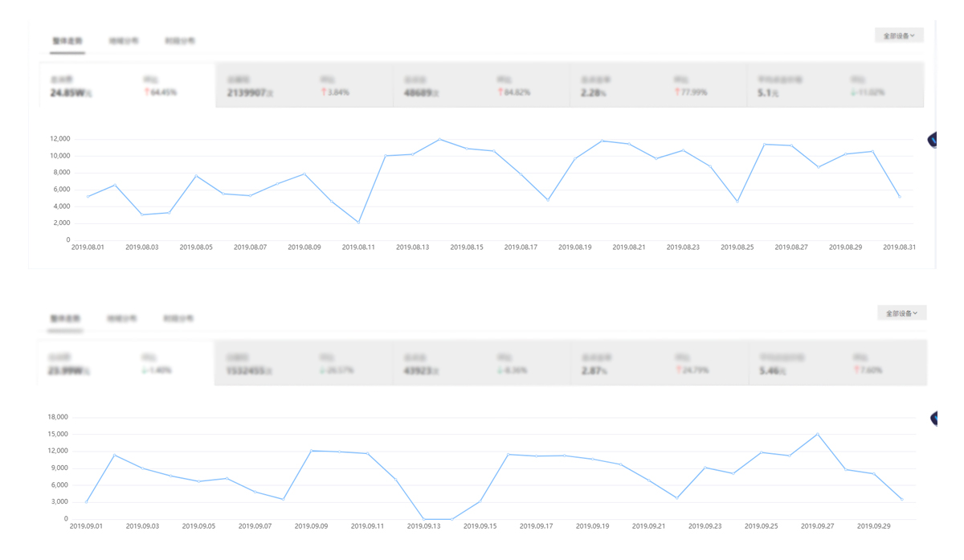Image resolution: width=964 pixels, height=560 pixels.
Task: Select the 2.28% click rate metric card
Action: click(659, 85)
